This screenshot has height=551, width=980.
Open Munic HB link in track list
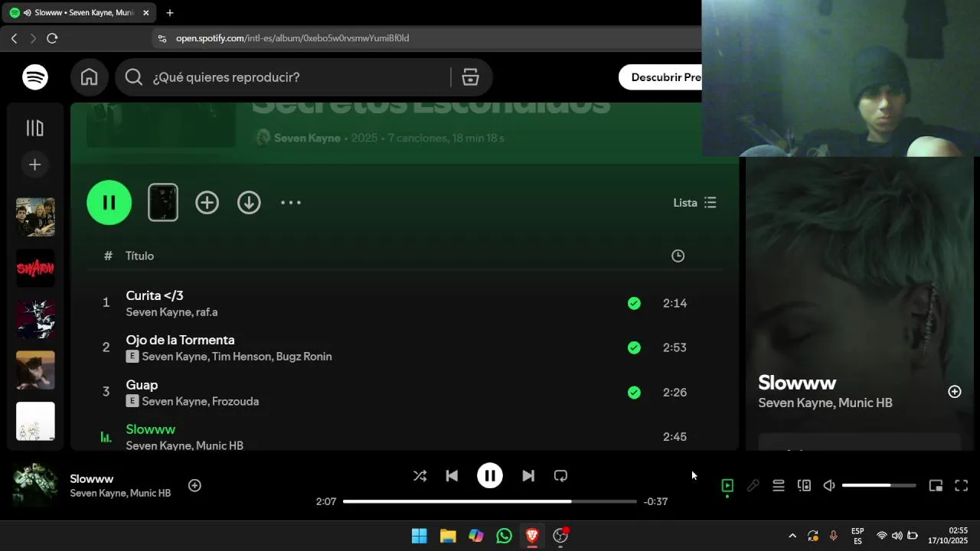pos(220,445)
